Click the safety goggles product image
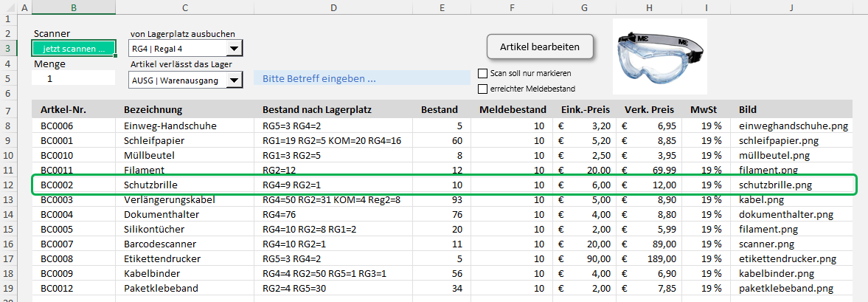 tap(659, 46)
